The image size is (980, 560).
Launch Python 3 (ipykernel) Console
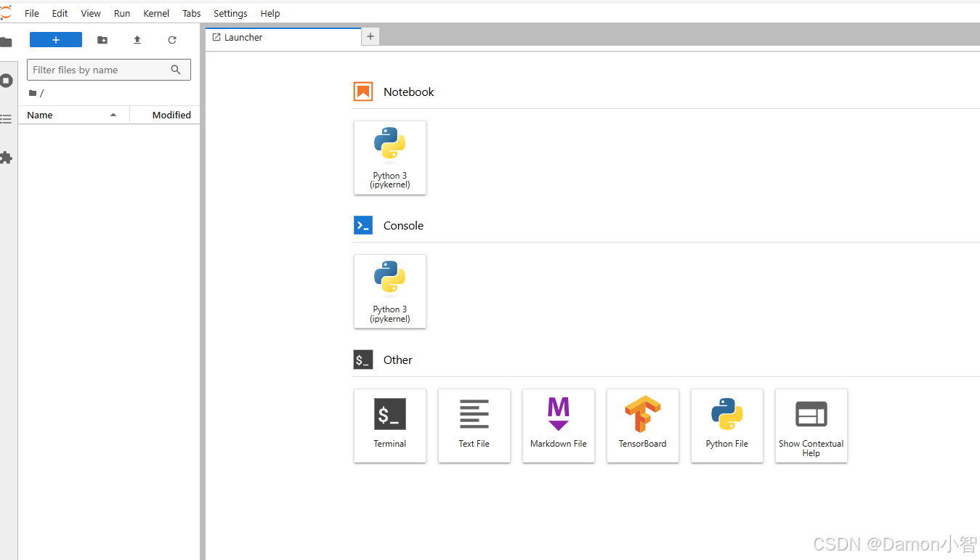[x=390, y=291]
